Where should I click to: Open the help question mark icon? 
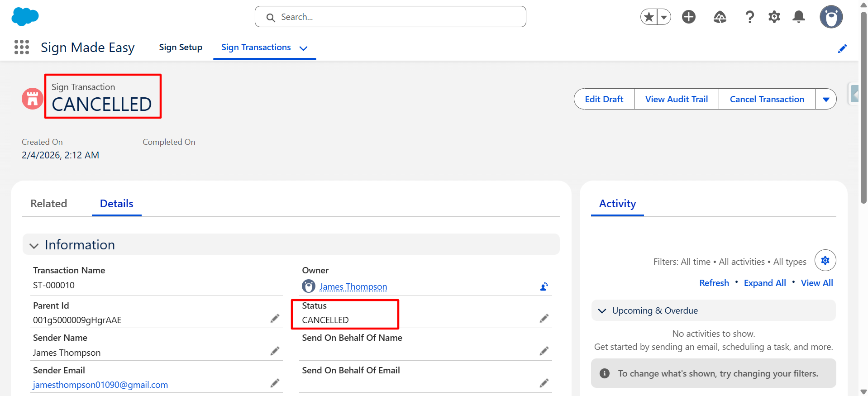(x=749, y=17)
